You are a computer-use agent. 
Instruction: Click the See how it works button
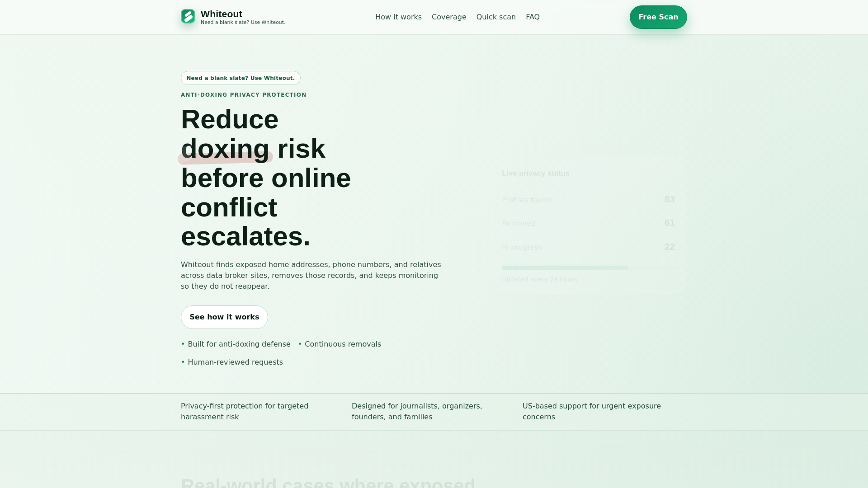[224, 317]
